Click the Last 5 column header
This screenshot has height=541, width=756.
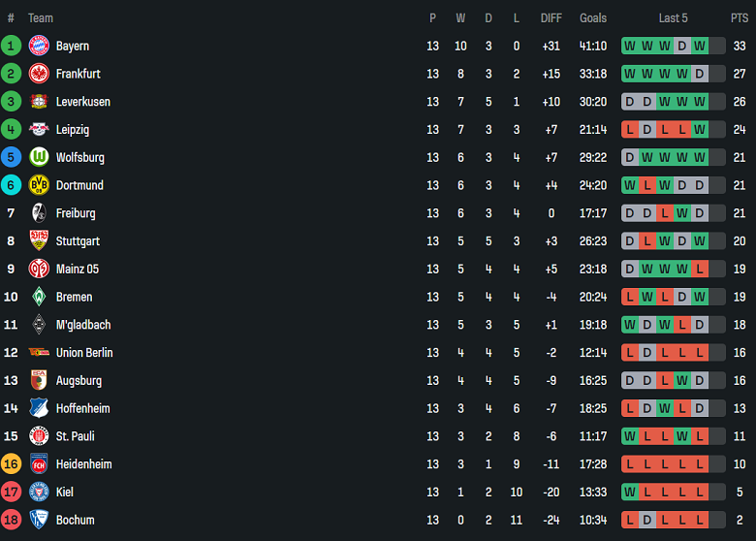point(673,17)
